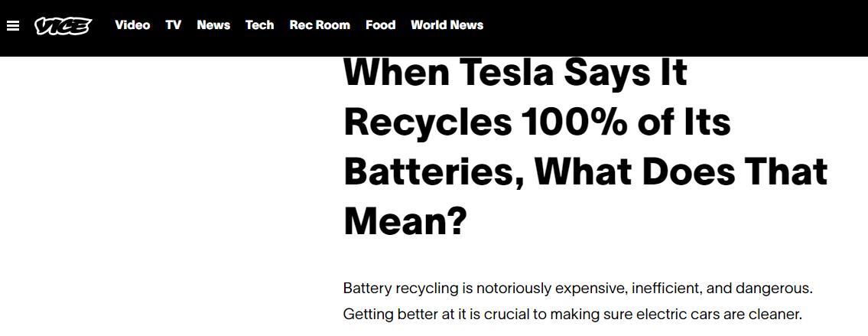Click the empty black navbar area right of World News

tap(673, 27)
